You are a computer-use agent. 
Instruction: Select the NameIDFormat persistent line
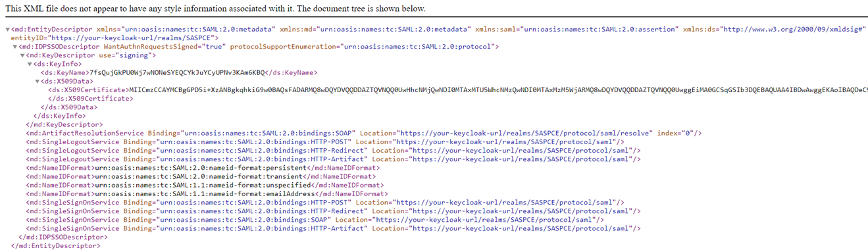[203, 167]
